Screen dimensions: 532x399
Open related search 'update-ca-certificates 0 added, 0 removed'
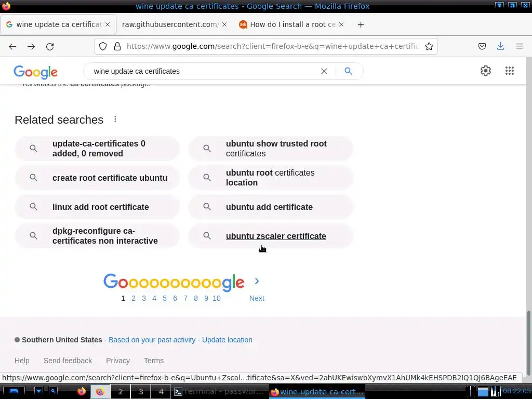[97, 149]
